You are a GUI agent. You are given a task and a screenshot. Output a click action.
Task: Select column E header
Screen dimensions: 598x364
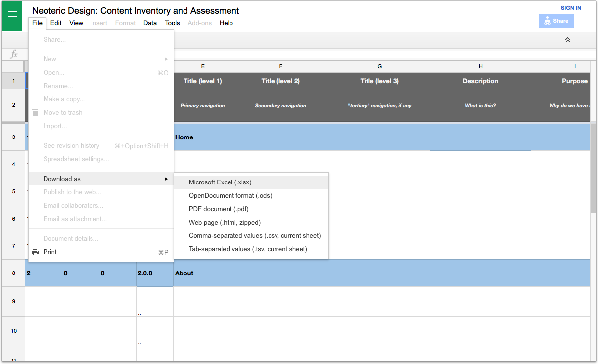pyautogui.click(x=203, y=66)
